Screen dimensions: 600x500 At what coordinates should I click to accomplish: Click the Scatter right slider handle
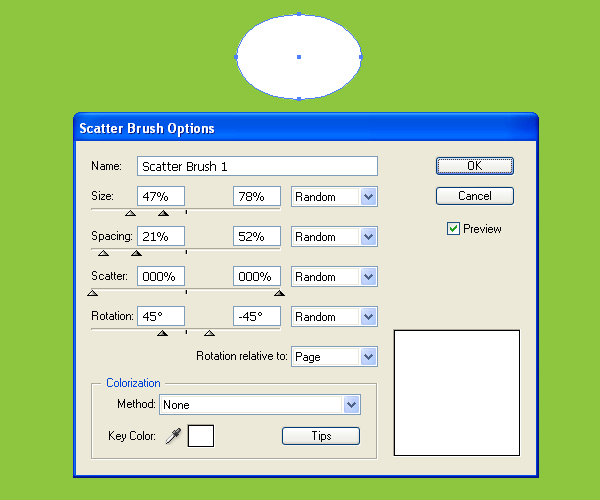coord(279,293)
